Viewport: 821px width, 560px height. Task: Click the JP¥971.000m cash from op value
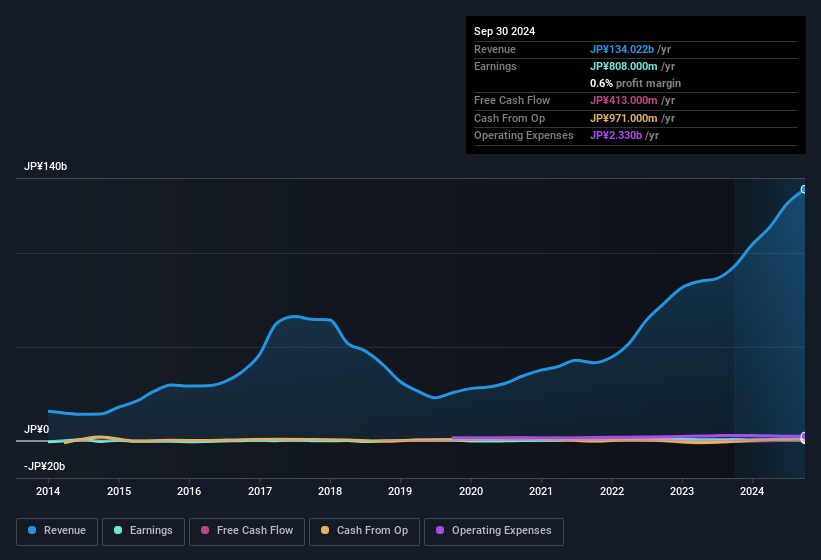coord(624,118)
